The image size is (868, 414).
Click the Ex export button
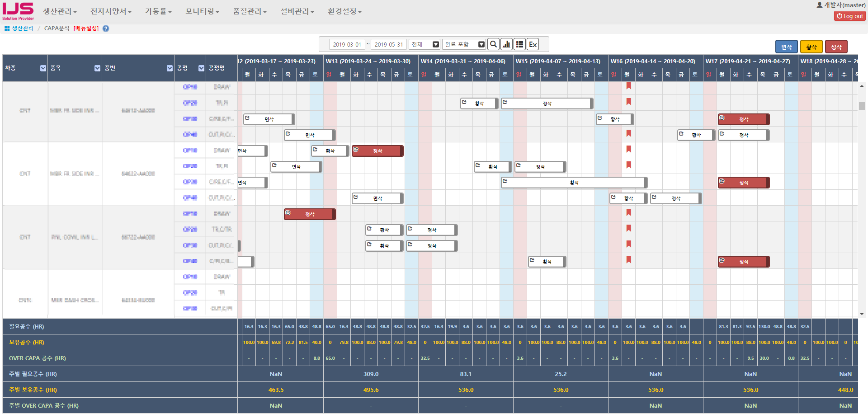tap(533, 44)
